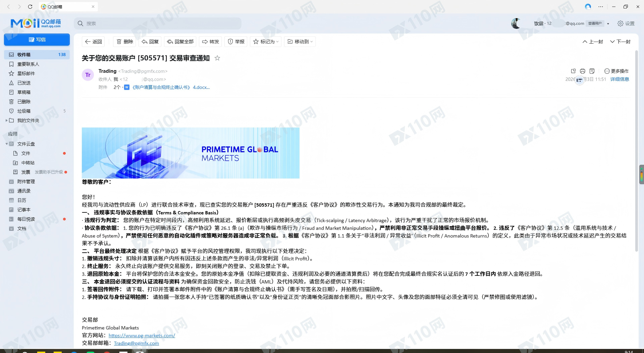Click 详细信息 details link
This screenshot has height=353, width=644.
coord(620,79)
